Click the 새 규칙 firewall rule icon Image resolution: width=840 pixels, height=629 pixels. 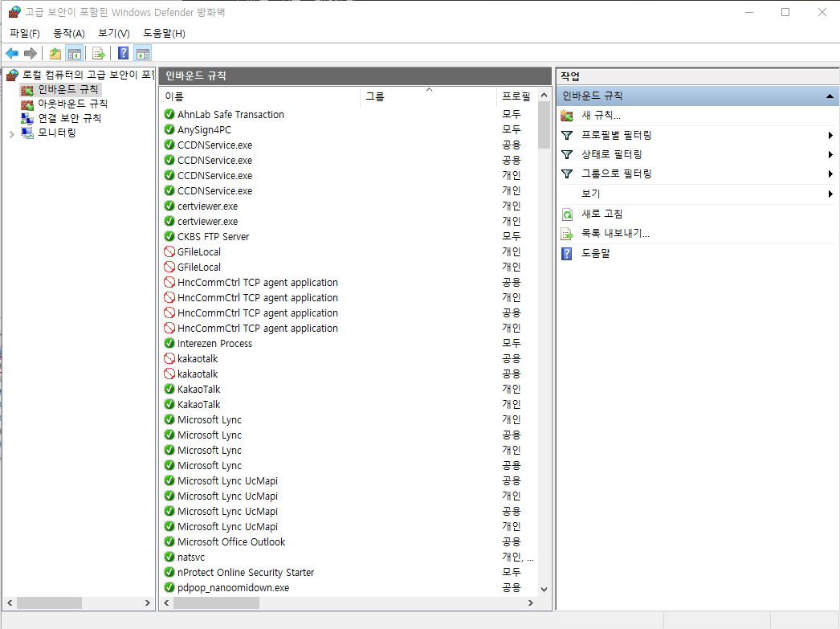pos(567,115)
